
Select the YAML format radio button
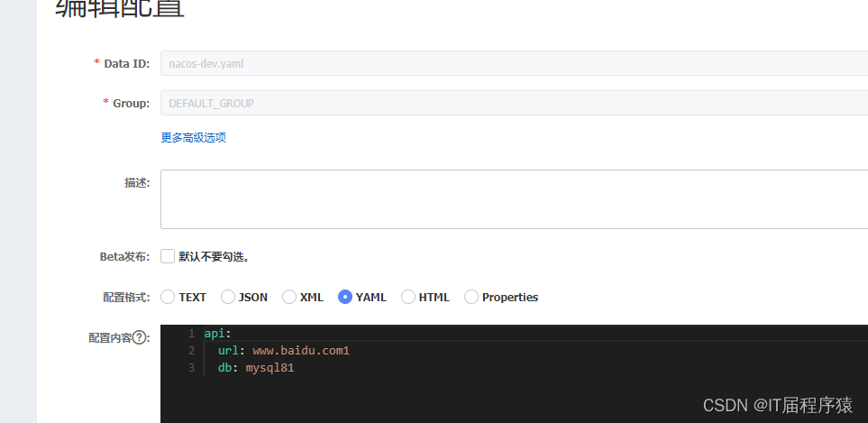(x=345, y=298)
